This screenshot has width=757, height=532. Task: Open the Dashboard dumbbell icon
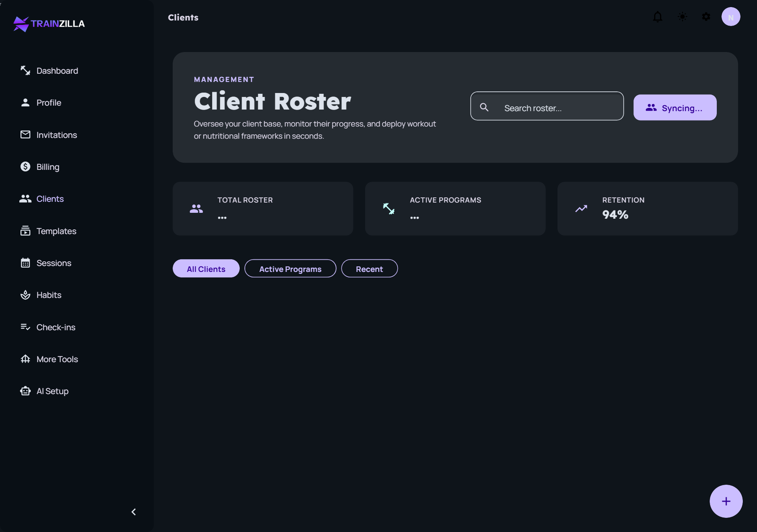(25, 71)
